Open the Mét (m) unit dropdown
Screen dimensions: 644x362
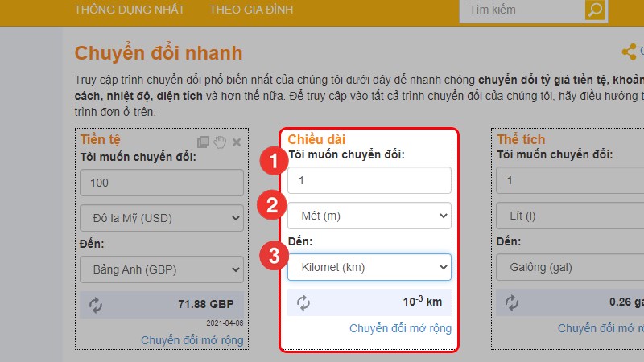pyautogui.click(x=369, y=216)
